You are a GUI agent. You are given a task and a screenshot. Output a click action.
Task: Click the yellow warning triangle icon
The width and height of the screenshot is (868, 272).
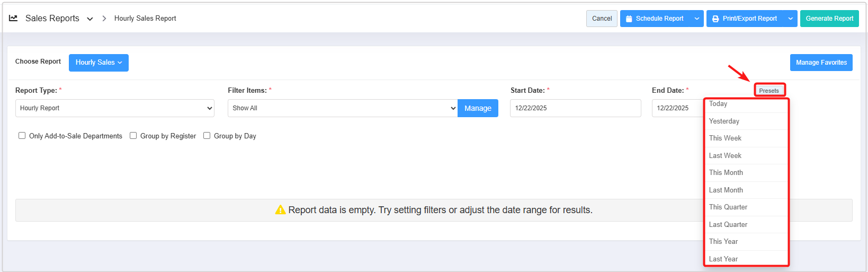click(x=280, y=210)
